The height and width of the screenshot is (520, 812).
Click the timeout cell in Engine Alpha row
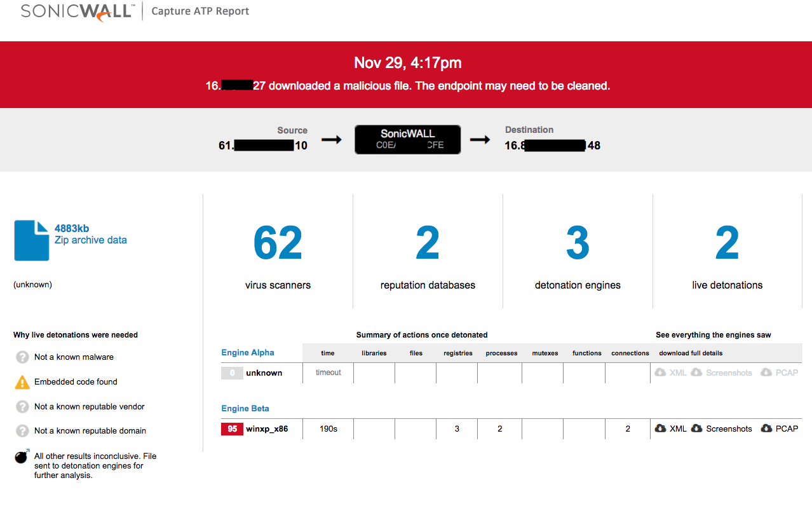point(328,373)
